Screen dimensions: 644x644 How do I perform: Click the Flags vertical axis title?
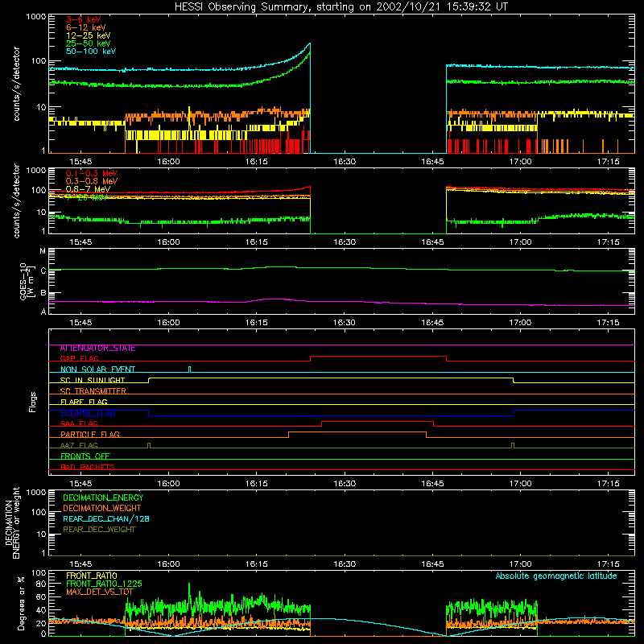coord(32,402)
